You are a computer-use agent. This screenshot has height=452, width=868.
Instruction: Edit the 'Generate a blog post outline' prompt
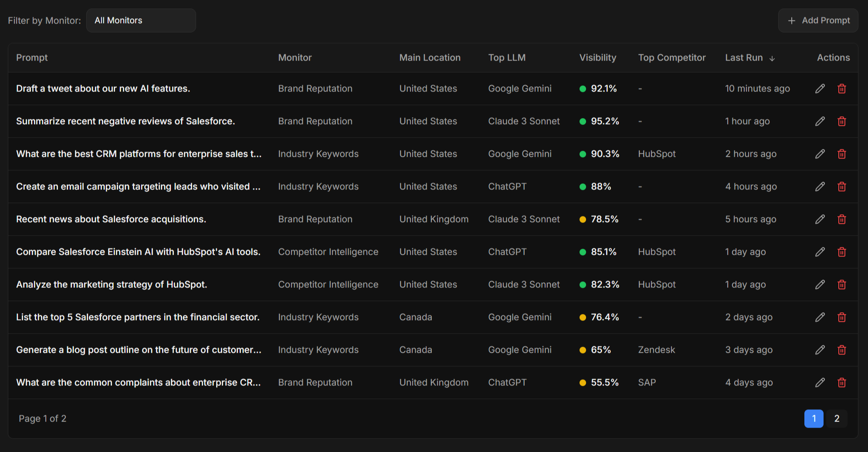pos(820,350)
